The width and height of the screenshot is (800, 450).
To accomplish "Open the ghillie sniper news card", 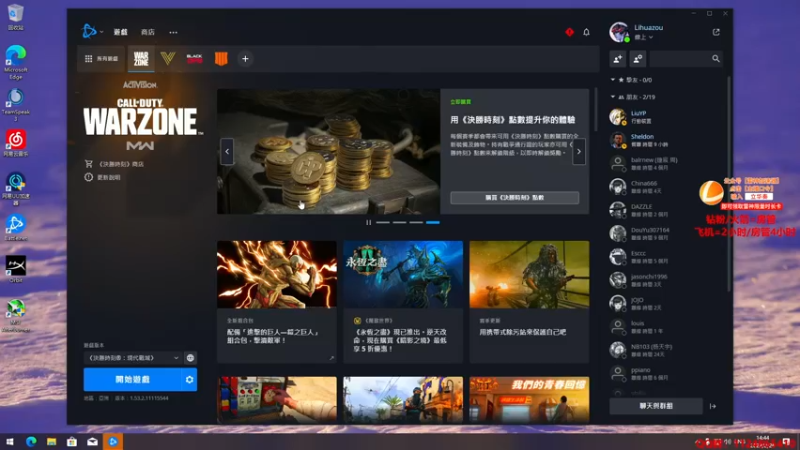I will click(x=529, y=302).
